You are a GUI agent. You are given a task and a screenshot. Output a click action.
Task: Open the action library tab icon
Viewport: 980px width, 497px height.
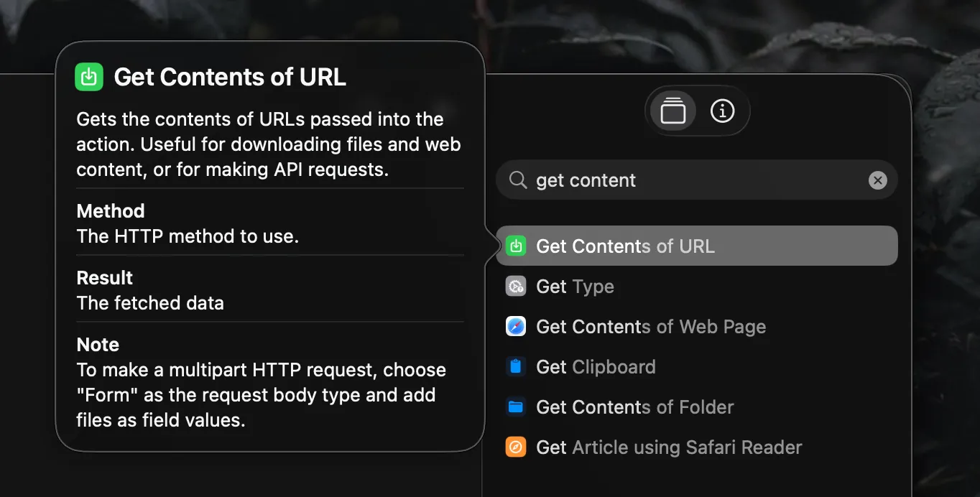click(672, 111)
